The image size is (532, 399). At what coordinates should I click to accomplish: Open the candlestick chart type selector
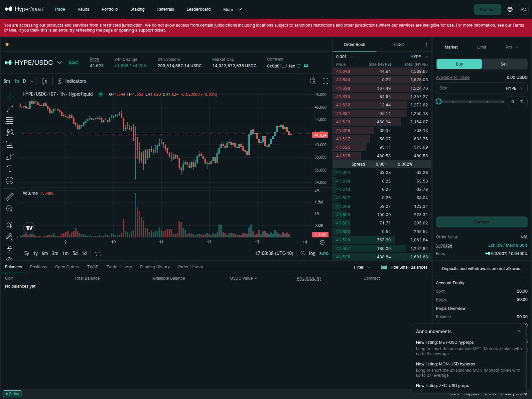pos(45,81)
